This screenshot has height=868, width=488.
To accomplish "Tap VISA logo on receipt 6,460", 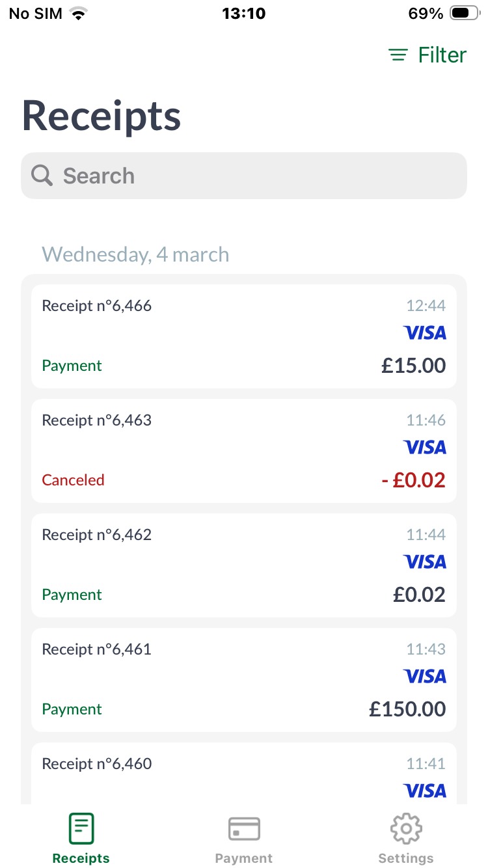I will 425,791.
